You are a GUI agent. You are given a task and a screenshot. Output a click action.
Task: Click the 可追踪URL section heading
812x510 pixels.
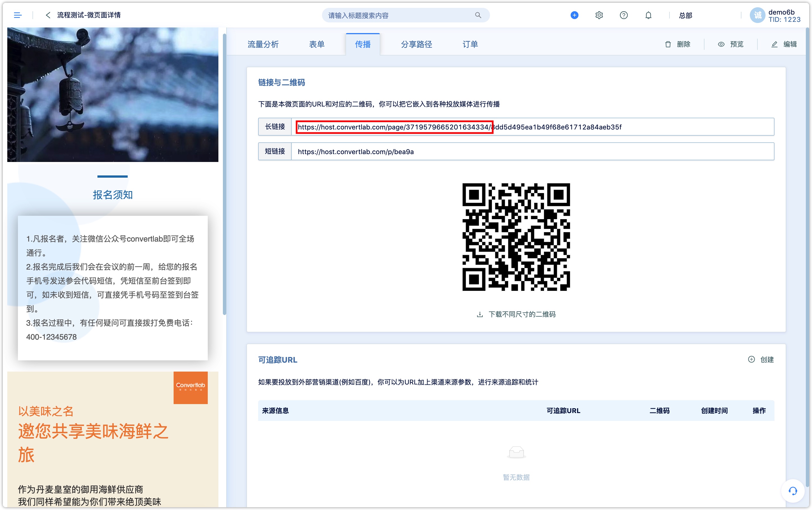coord(278,360)
